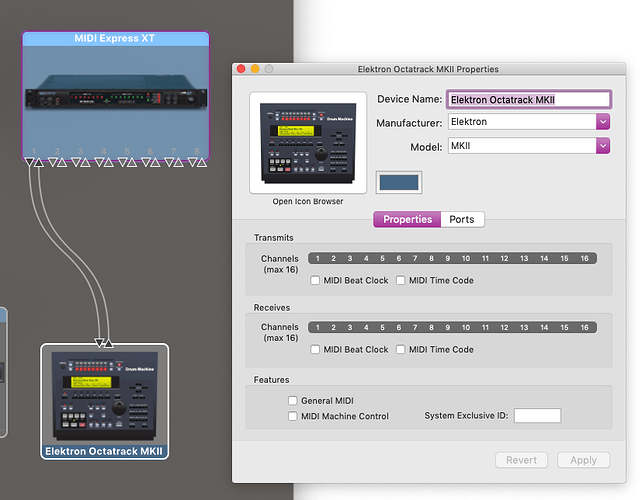Click port 6 arrows on MIDI Express XT
642x500 pixels.
click(150, 161)
